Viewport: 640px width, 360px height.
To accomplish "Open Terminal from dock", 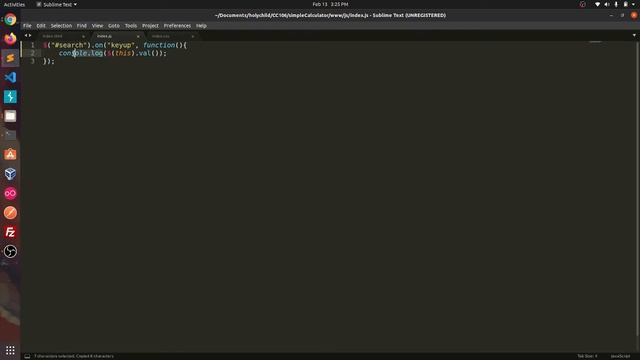I will point(10,135).
